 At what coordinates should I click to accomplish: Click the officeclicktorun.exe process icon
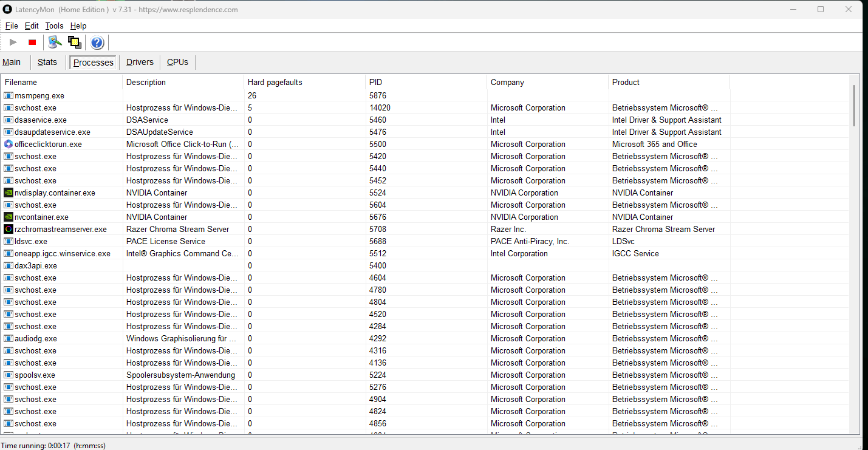tap(9, 144)
